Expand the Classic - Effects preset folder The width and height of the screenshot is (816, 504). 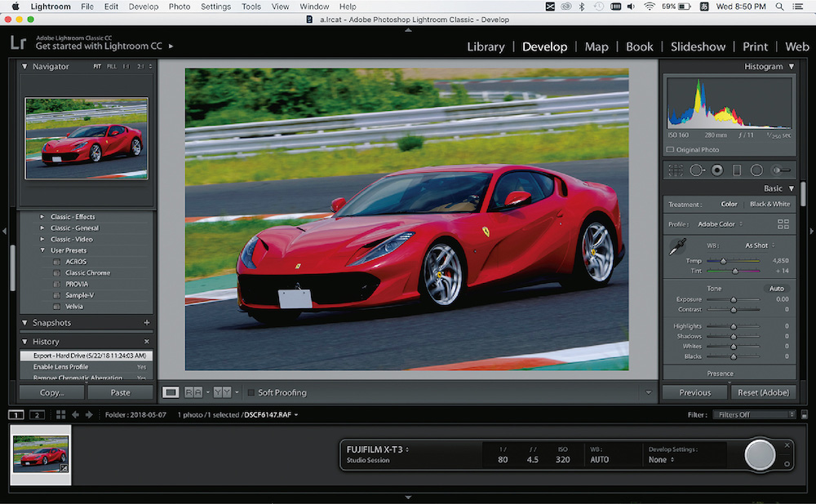click(42, 217)
